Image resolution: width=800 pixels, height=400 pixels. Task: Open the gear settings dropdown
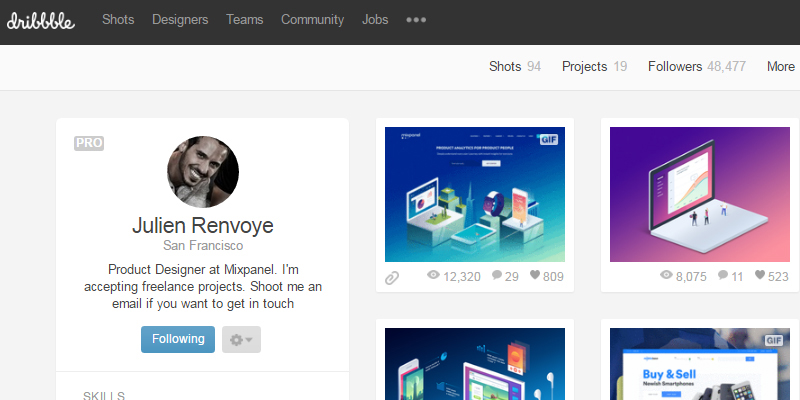[241, 339]
